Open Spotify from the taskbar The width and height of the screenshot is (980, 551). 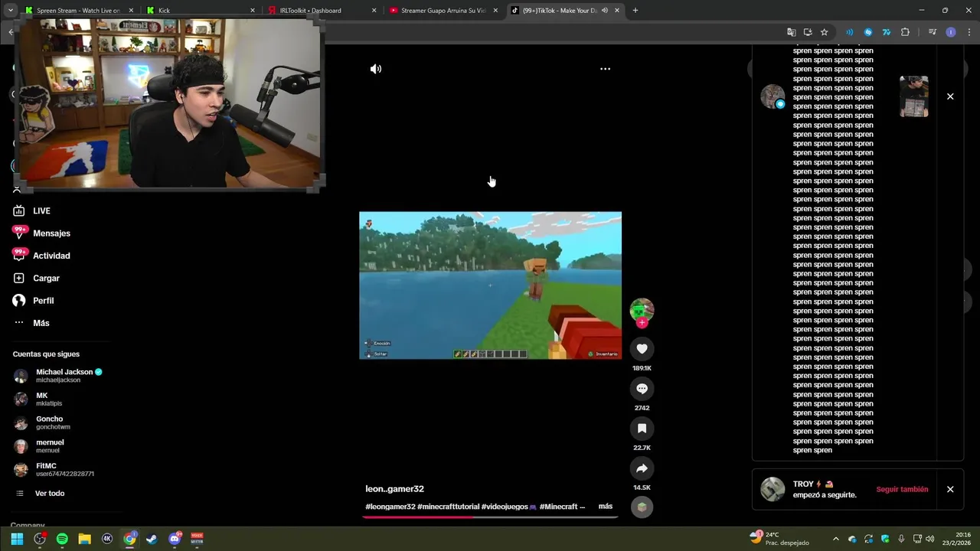click(62, 539)
